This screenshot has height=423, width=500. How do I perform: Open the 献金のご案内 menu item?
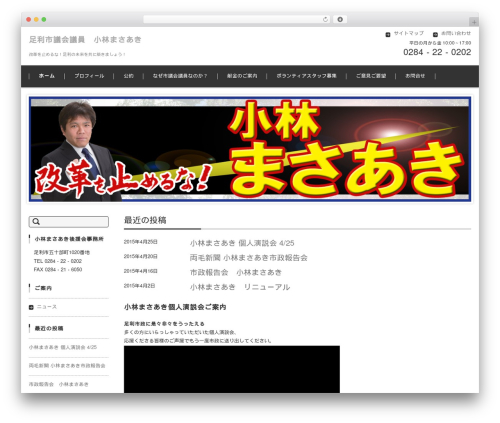[242, 76]
